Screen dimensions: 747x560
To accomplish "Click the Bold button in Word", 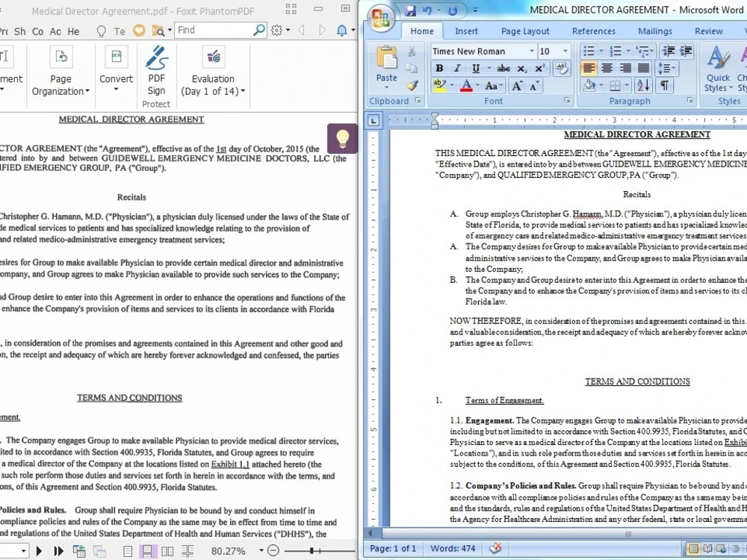I will [439, 68].
